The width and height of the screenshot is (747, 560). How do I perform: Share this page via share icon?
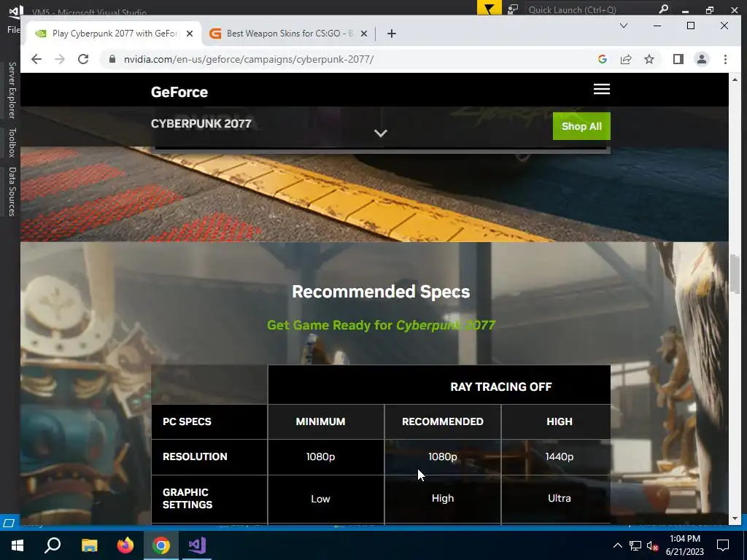pyautogui.click(x=625, y=59)
